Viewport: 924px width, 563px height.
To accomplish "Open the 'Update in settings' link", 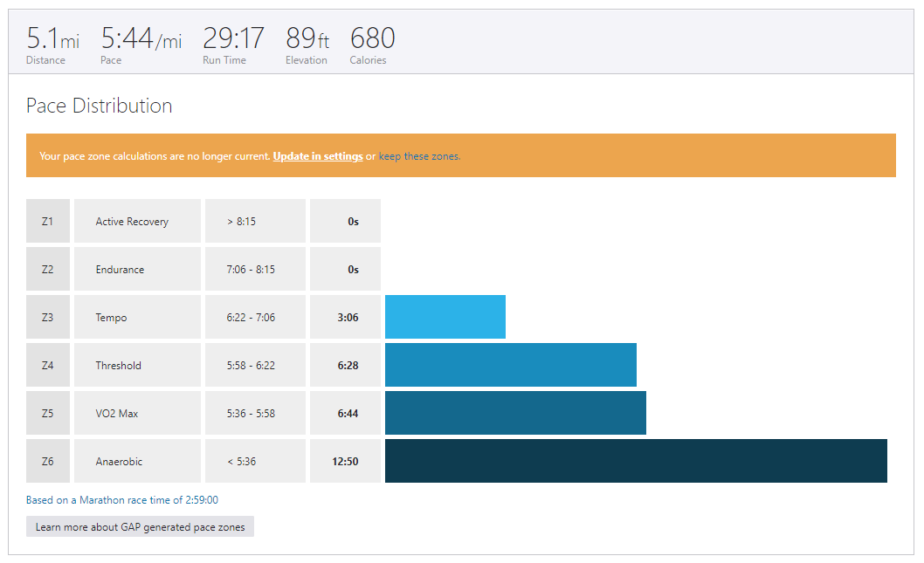I will tap(318, 156).
